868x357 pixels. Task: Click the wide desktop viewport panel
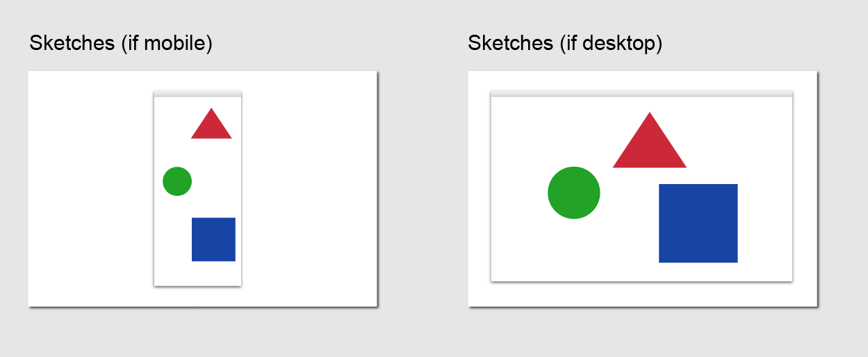tap(641, 186)
